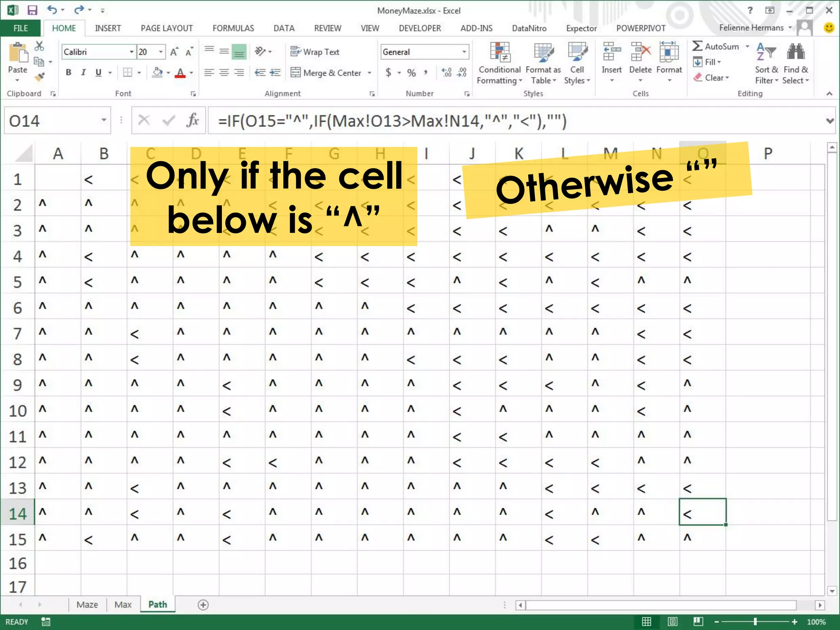This screenshot has width=840, height=630.
Task: Switch to Page Layout view in status bar
Action: pyautogui.click(x=672, y=621)
